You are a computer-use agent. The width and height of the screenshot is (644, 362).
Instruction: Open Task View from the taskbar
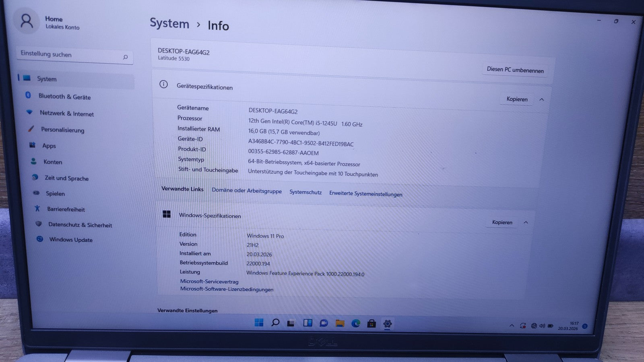[291, 323]
